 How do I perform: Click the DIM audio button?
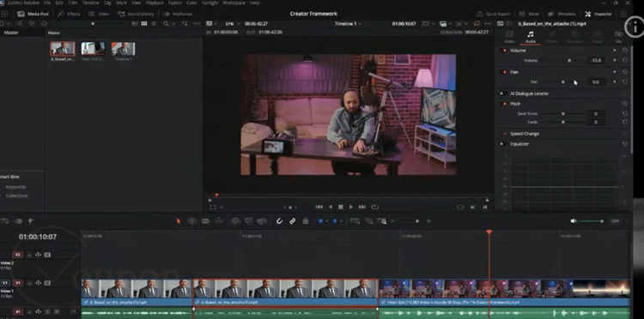pyautogui.click(x=615, y=221)
